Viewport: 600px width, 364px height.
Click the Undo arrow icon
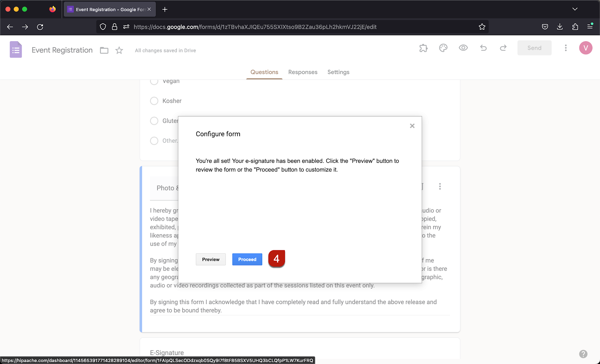483,48
